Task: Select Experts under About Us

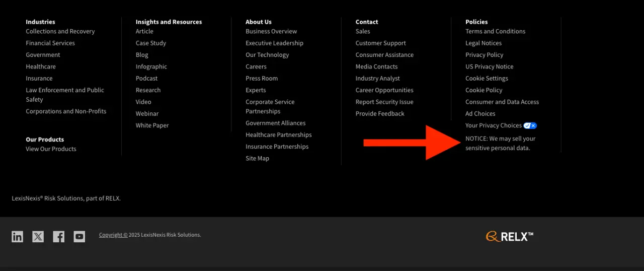Action: (256, 90)
